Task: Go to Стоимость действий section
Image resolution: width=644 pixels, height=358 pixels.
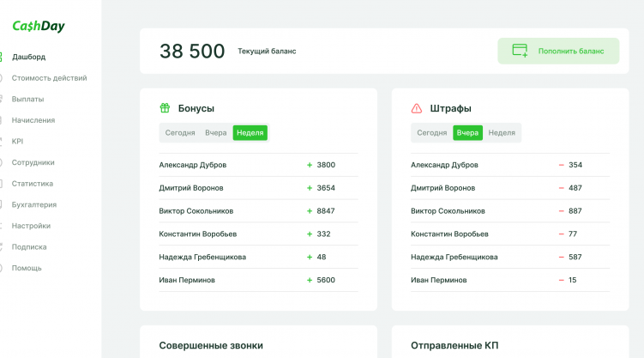Action: [x=49, y=78]
